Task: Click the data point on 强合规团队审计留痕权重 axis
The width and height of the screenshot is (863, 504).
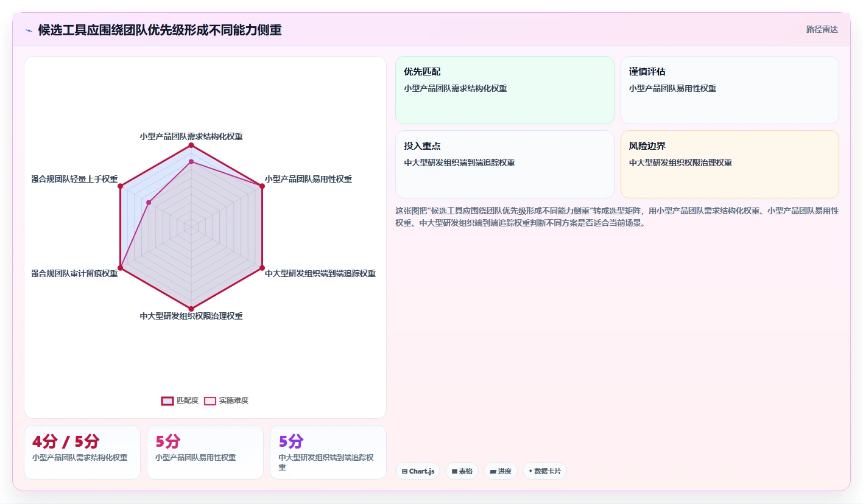Action: click(121, 268)
